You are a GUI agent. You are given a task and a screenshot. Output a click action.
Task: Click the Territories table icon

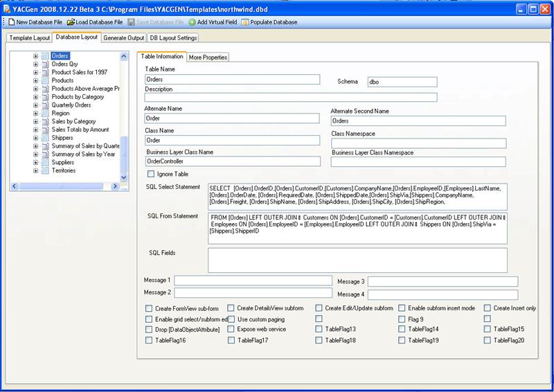45,171
